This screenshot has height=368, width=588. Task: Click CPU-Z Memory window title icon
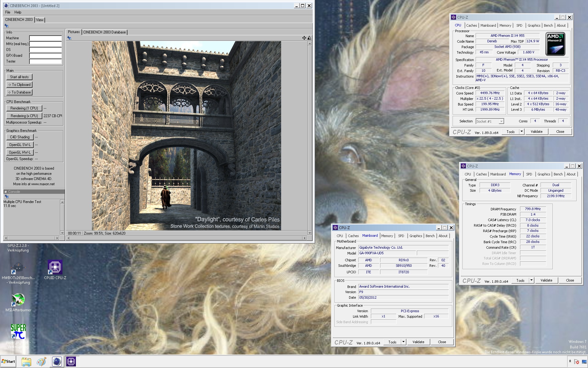463,166
